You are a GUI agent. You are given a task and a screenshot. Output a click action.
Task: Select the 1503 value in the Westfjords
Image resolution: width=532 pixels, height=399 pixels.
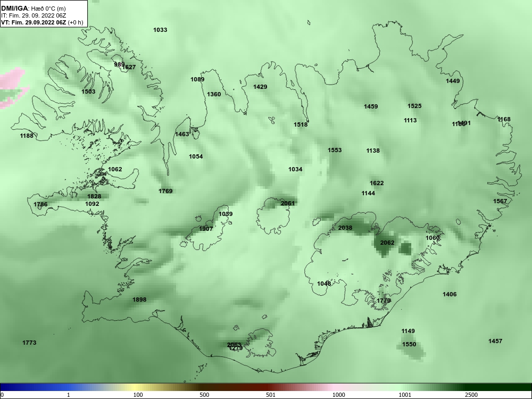[x=88, y=92]
